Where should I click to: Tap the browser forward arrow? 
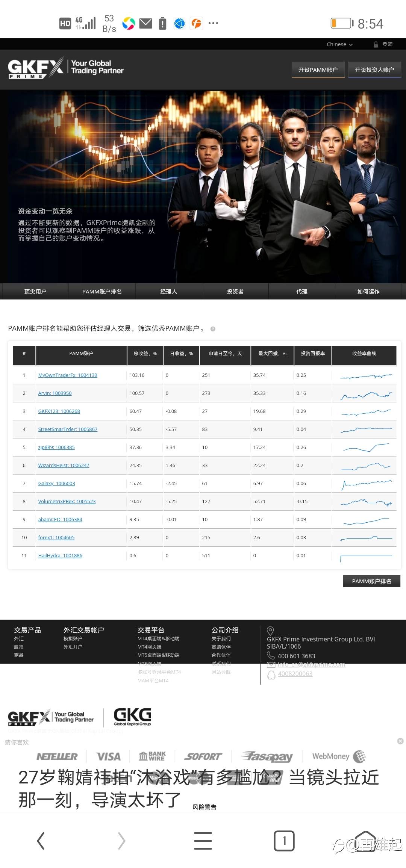(121, 841)
